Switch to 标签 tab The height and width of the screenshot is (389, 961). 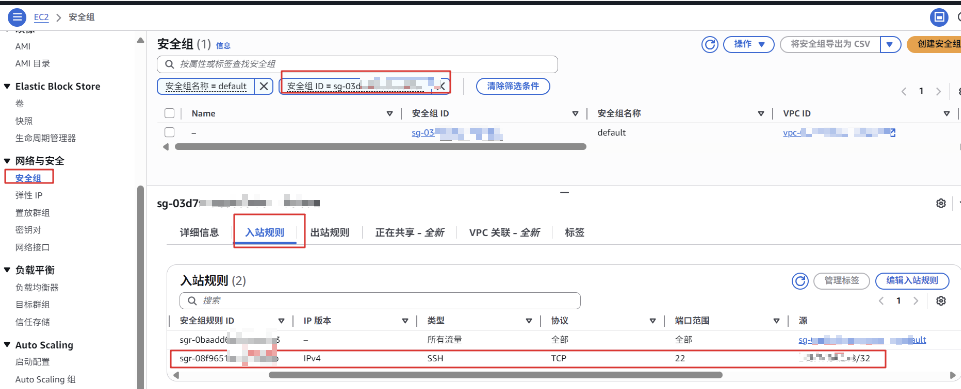tap(574, 233)
